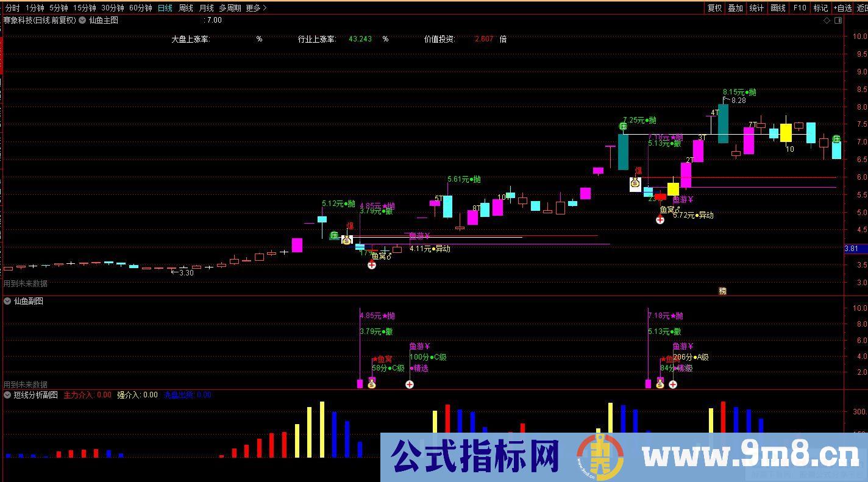
Task: Click the money bag icon below the red 爆 near 6.0
Action: (635, 183)
